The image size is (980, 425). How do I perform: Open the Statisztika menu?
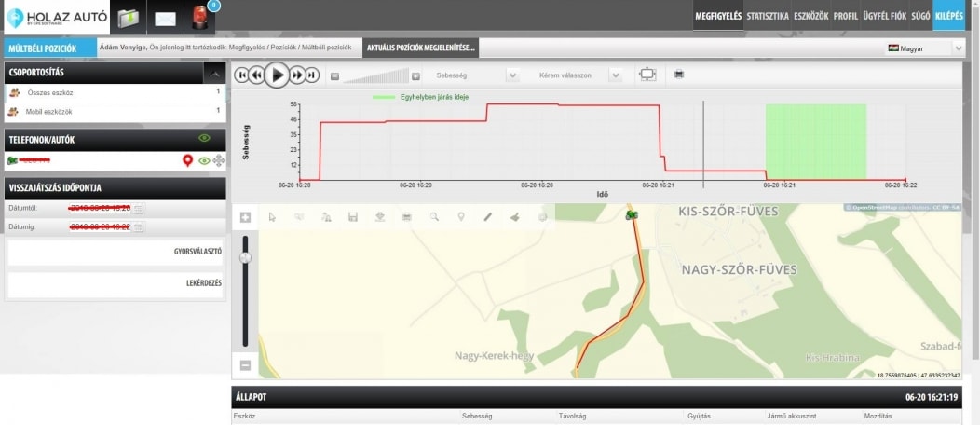click(x=768, y=16)
